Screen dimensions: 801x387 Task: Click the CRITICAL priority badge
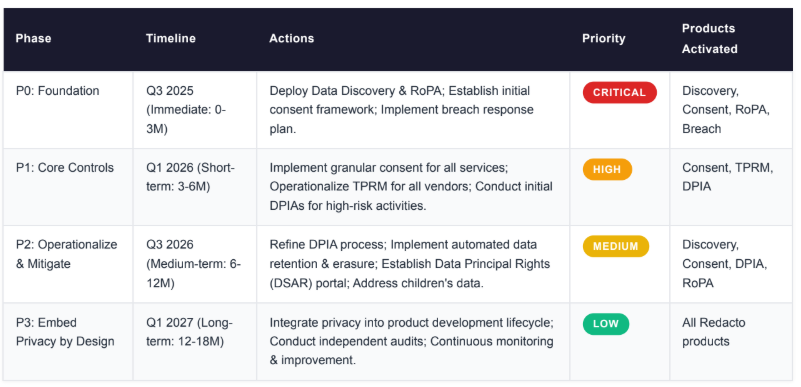(620, 92)
